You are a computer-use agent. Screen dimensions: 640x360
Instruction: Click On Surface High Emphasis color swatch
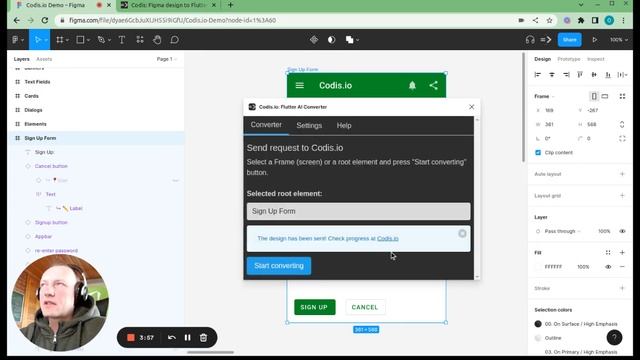[538, 324]
